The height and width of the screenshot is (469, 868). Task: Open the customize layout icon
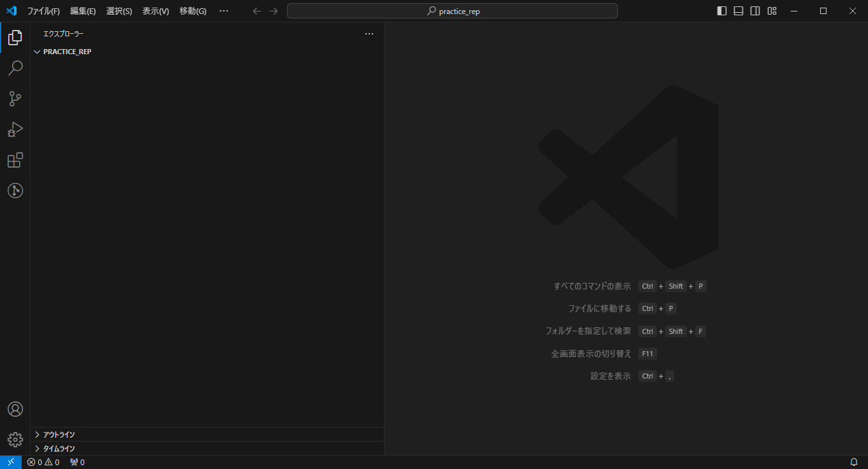(772, 11)
